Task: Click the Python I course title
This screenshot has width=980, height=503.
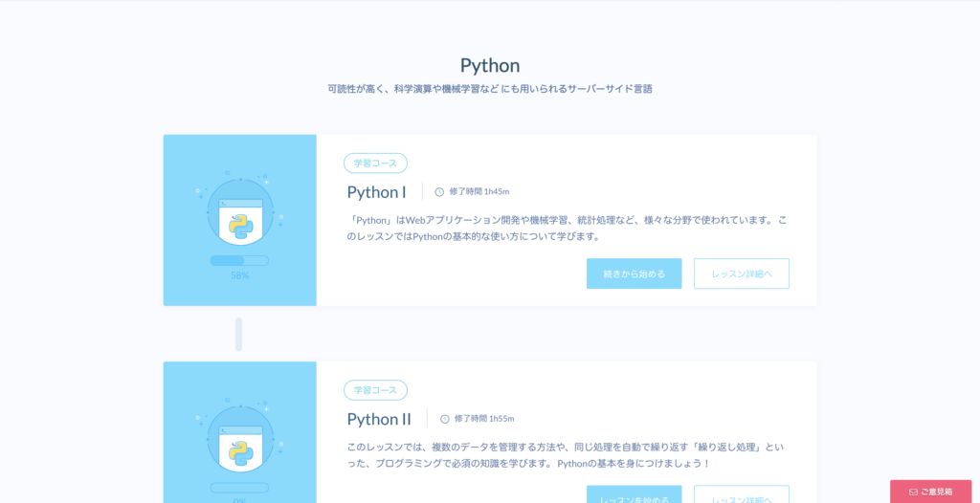Action: pos(377,192)
